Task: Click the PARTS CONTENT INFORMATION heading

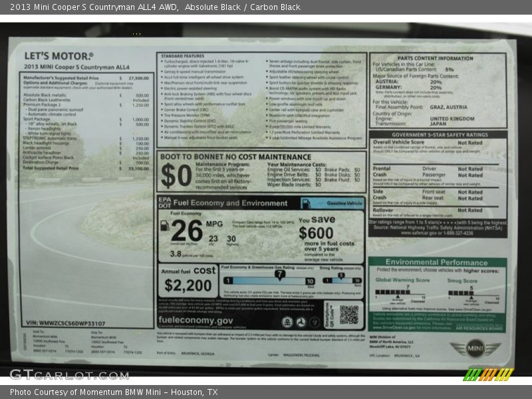Action: (436, 59)
